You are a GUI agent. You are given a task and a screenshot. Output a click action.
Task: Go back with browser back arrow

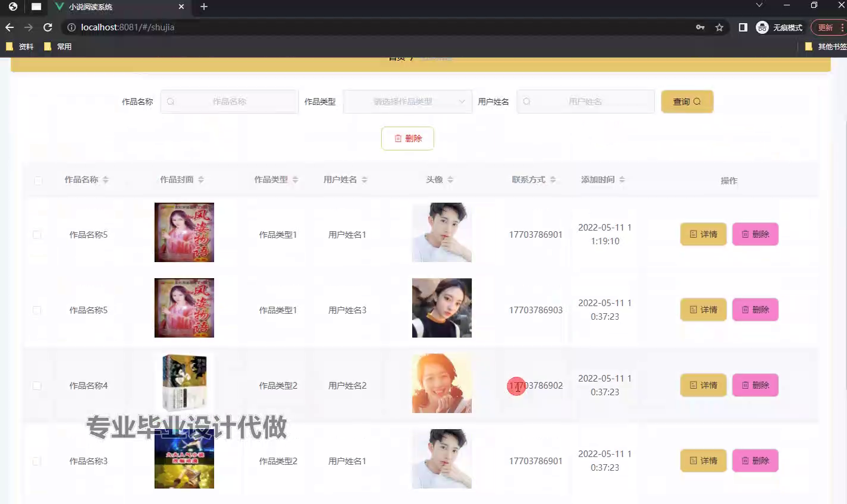click(10, 27)
